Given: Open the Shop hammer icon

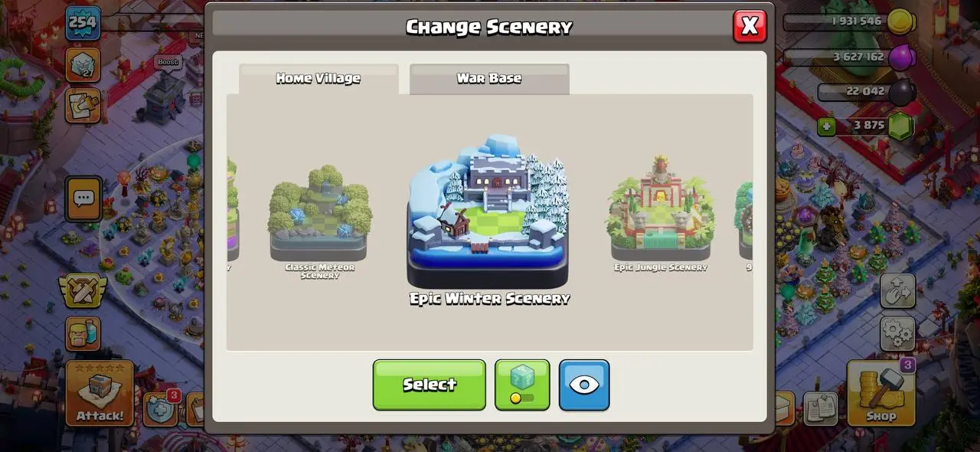Looking at the screenshot, I should coord(881,392).
